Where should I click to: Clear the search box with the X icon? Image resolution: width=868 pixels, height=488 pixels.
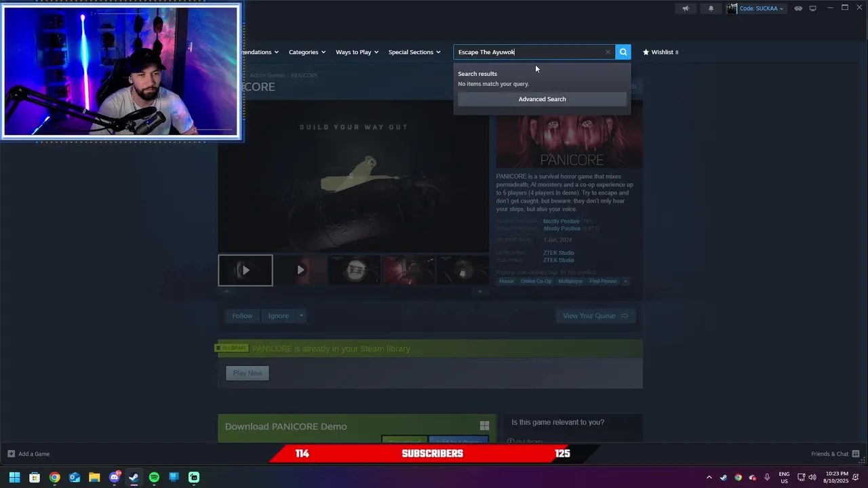point(608,52)
